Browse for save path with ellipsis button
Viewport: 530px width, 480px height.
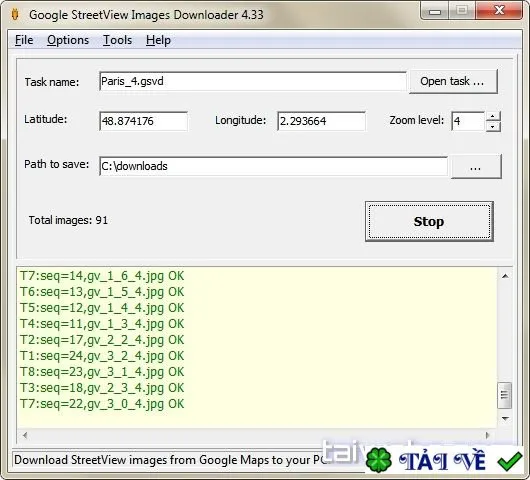(x=476, y=166)
